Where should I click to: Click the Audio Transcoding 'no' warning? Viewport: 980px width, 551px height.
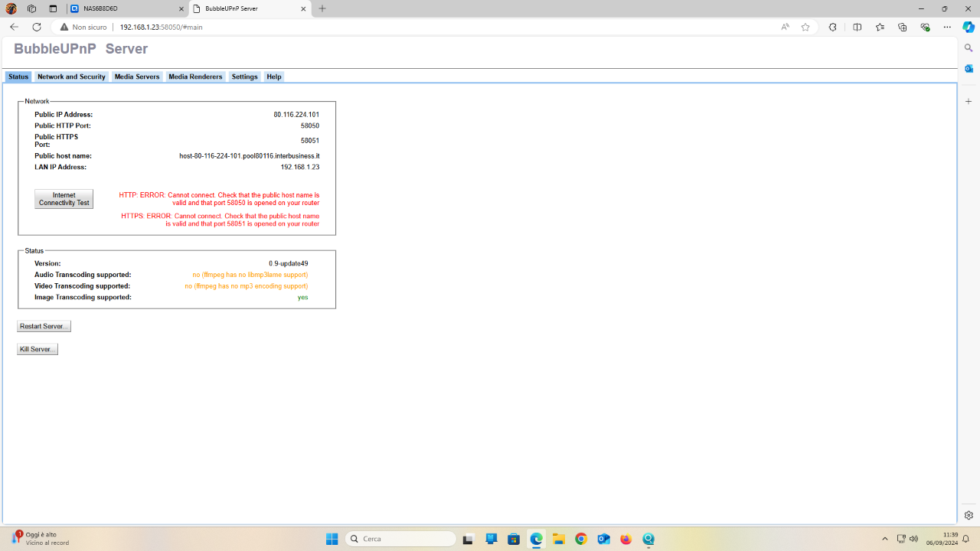(x=250, y=275)
